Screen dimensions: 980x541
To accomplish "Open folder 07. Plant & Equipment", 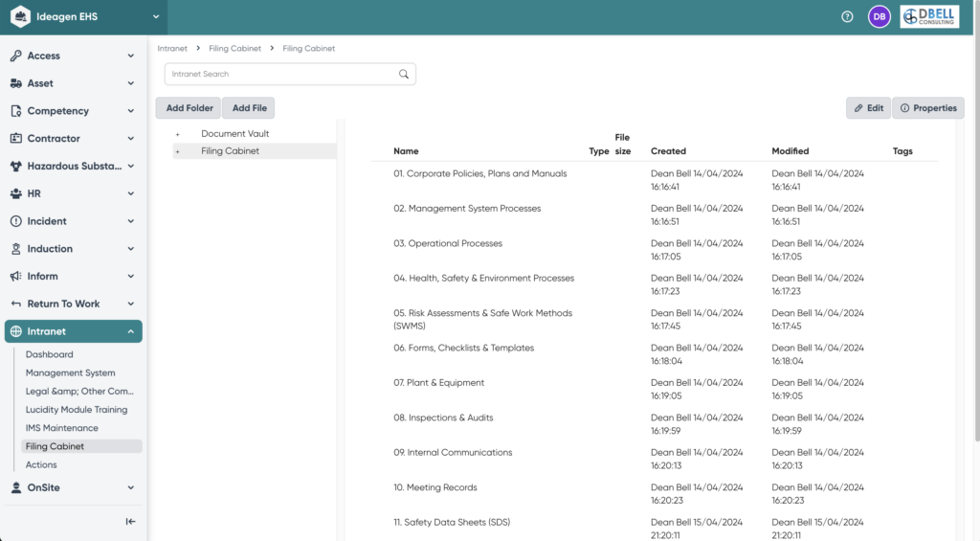I will [x=438, y=383].
